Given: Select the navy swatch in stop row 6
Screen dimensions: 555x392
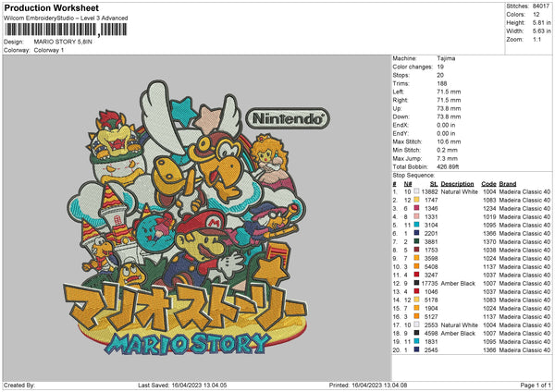Looking at the screenshot, I should pos(416,233).
